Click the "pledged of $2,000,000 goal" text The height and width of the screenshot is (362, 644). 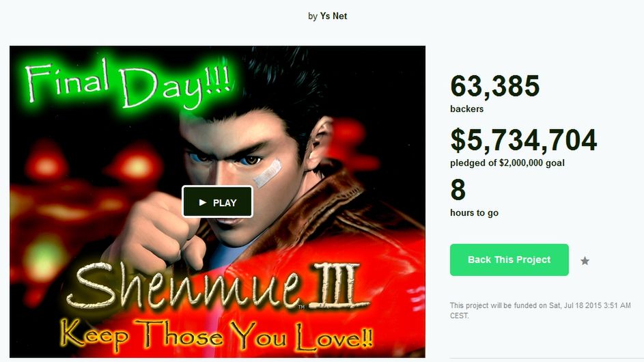[x=507, y=163]
